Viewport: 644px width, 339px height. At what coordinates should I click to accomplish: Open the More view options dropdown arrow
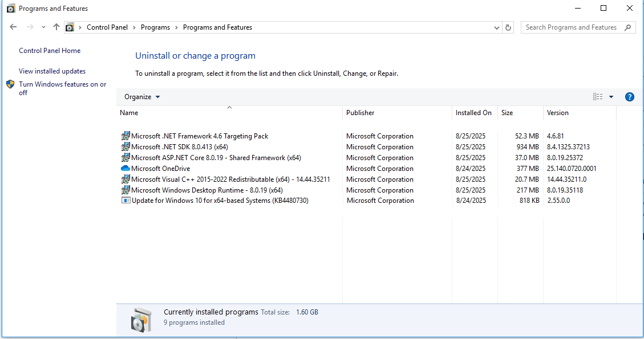pyautogui.click(x=611, y=97)
